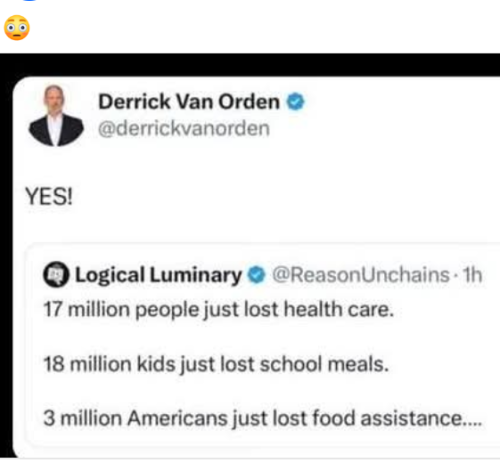500x463 pixels.
Task: Click the line '17 million people just lost health care'
Action: click(219, 310)
